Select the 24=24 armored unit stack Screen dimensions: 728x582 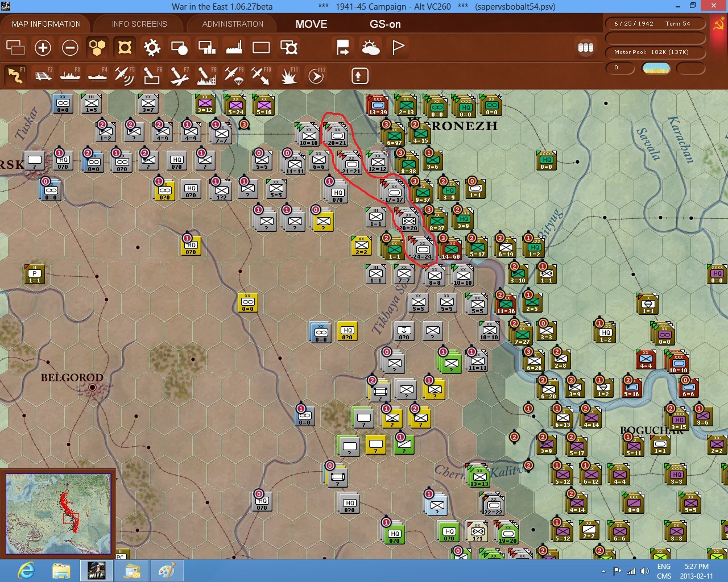click(422, 248)
